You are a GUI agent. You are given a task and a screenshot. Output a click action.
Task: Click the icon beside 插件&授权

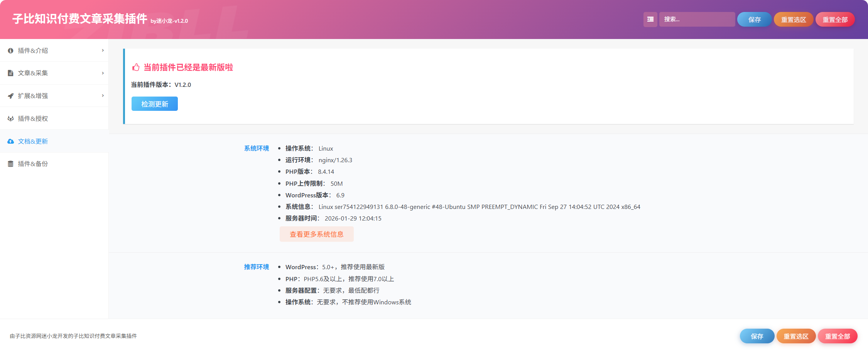click(x=10, y=119)
